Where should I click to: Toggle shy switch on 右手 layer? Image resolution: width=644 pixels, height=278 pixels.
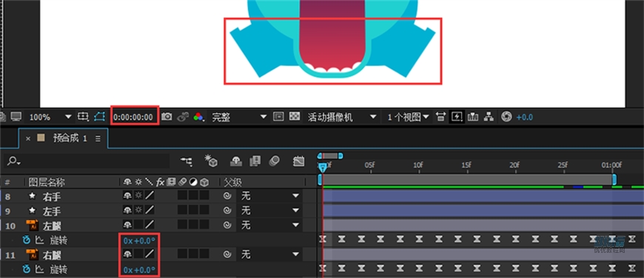click(x=127, y=196)
